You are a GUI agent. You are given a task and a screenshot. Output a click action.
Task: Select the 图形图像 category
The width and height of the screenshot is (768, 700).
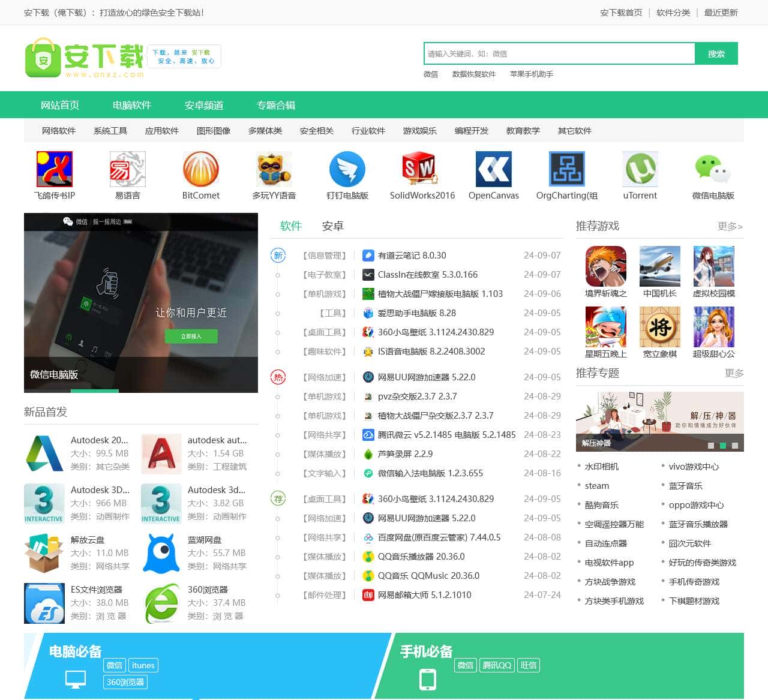pyautogui.click(x=214, y=131)
